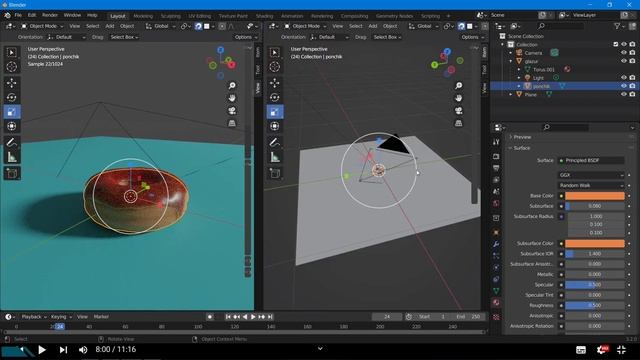Select the Annotate tool in donut viewport
This screenshot has width=640, height=360.
click(12, 142)
